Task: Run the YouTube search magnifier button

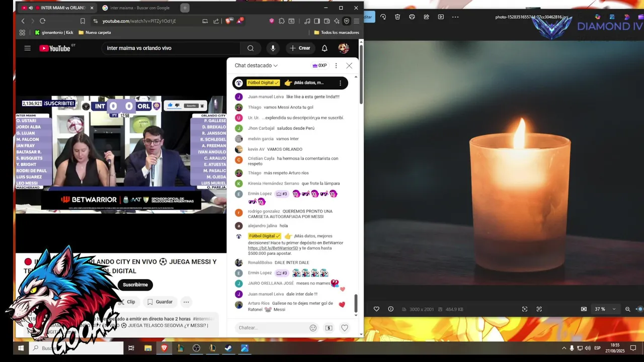Action: (251, 48)
